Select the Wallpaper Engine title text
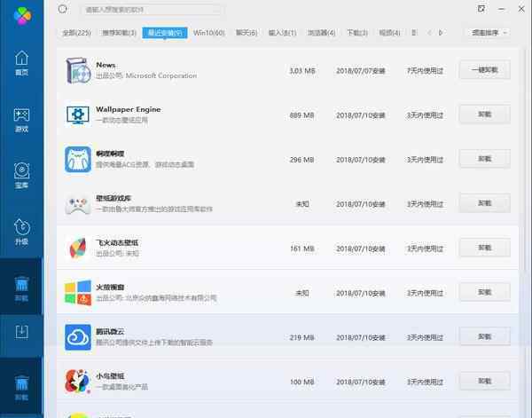Viewport: 532px width, 418px height. 129,109
